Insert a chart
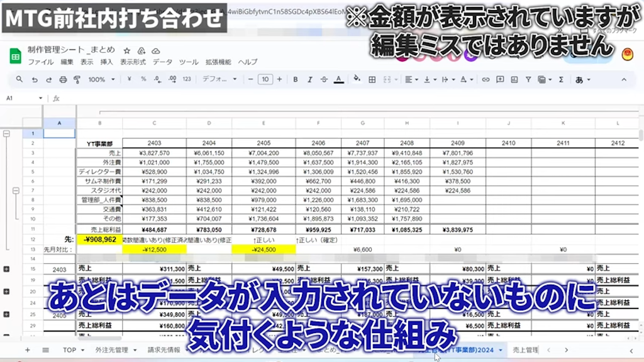Screen dimensions: 644x362 point(514,79)
